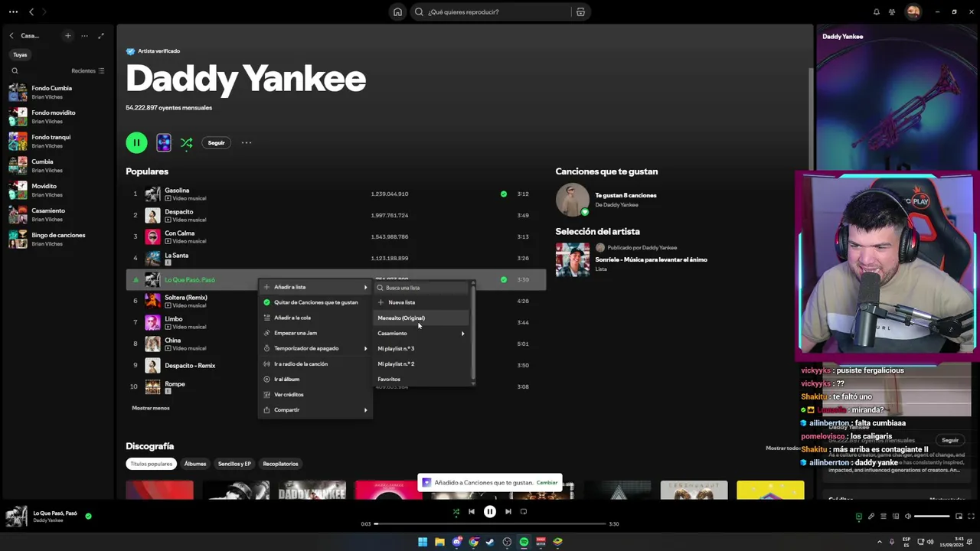
Task: Expand the Compartir submenu
Action: (315, 409)
